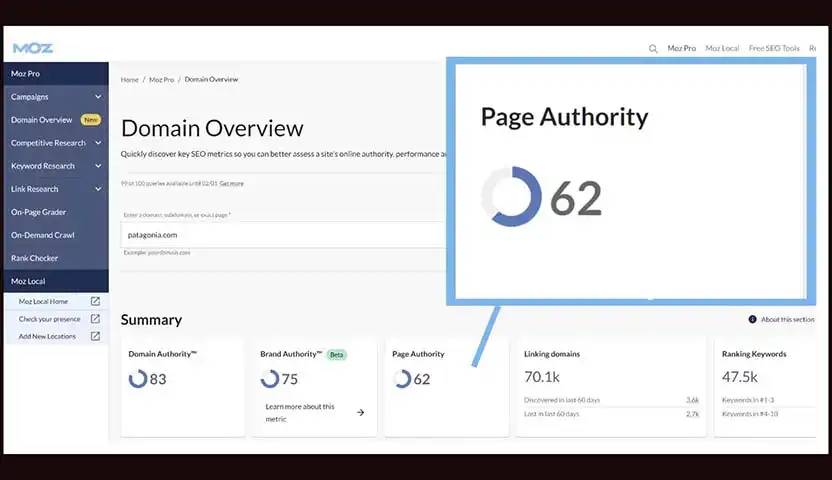Viewport: 832px width, 480px height.
Task: Expand the Link Research chevron
Action: click(98, 189)
